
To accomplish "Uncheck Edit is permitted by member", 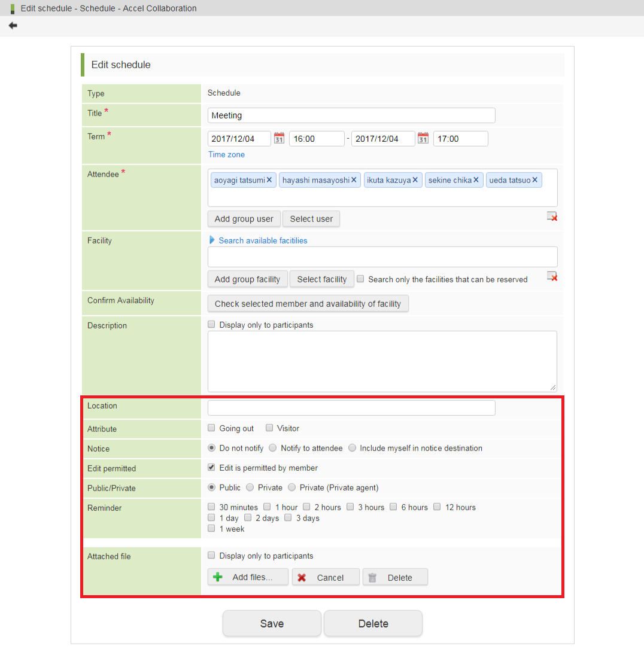I will tap(211, 468).
